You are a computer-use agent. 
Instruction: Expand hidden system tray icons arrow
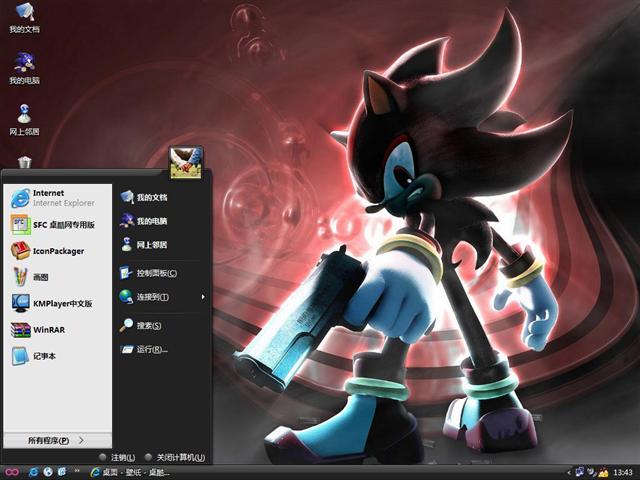tap(569, 473)
